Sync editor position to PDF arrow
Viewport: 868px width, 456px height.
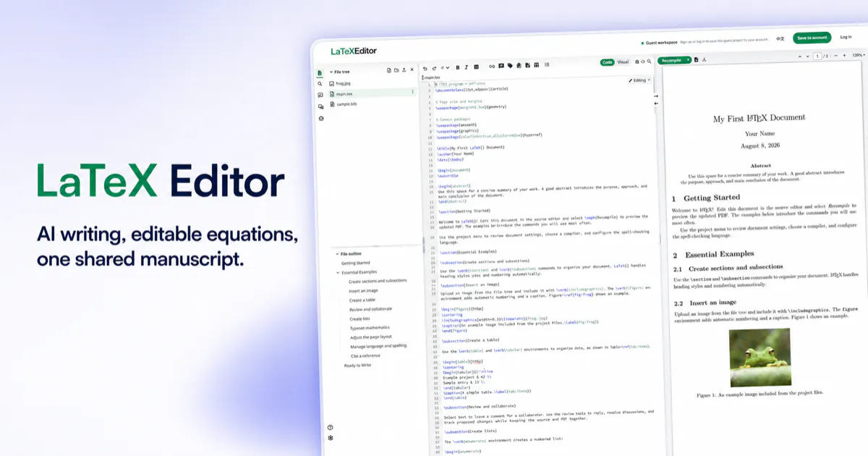tap(656, 95)
